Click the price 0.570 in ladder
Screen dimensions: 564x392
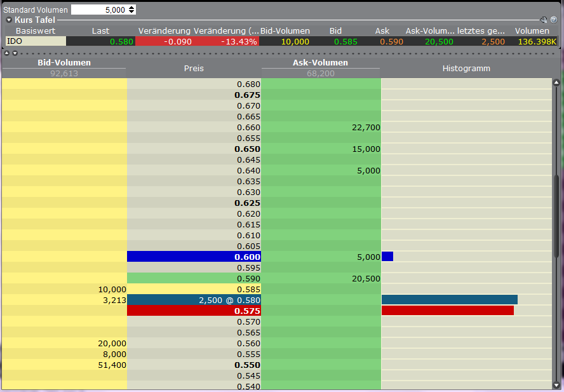[x=248, y=322]
